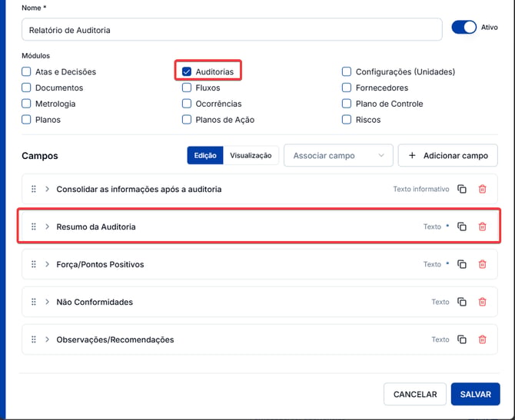Delete the Consolidar as informações field
The width and height of the screenshot is (515, 420).
coord(482,189)
